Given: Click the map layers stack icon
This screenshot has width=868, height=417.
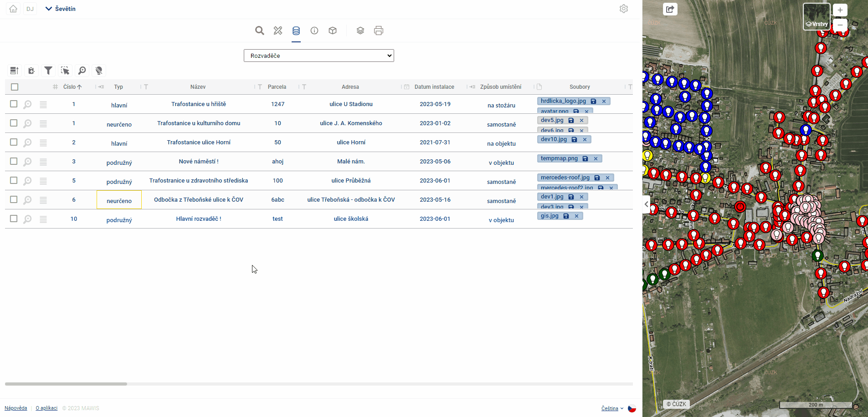Looking at the screenshot, I should point(360,31).
